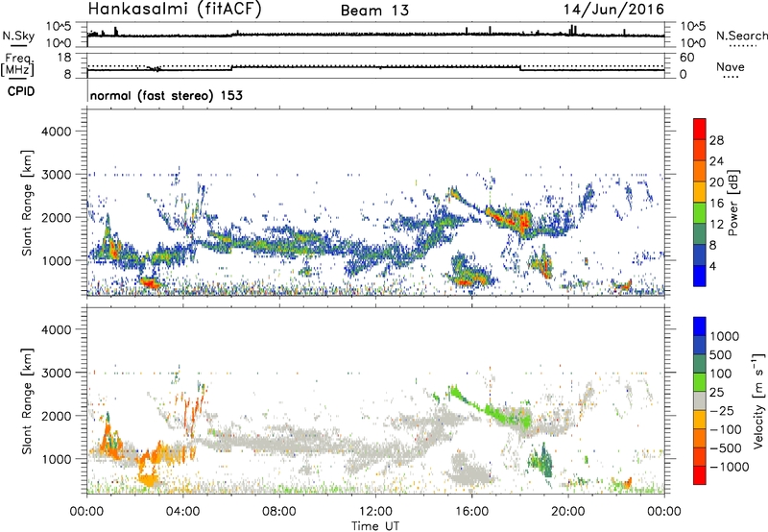
Task: Click the orange velocity patch near 01:00
Action: coord(110,441)
